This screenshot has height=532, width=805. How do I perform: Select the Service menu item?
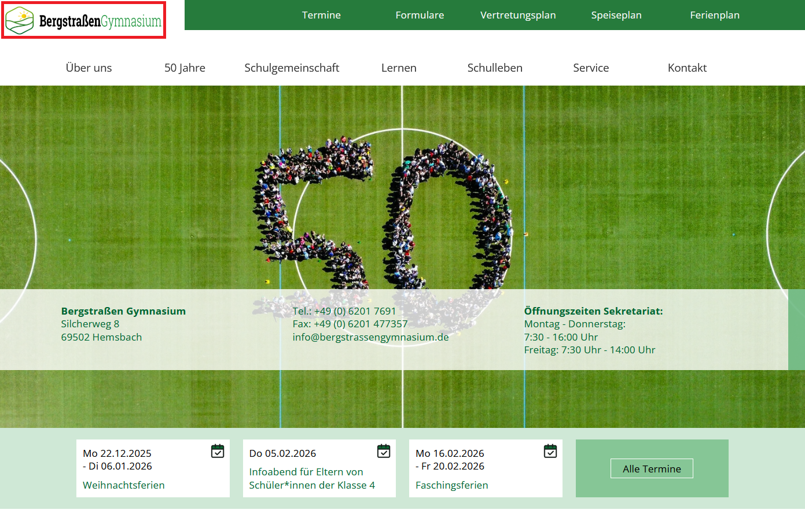pyautogui.click(x=591, y=68)
